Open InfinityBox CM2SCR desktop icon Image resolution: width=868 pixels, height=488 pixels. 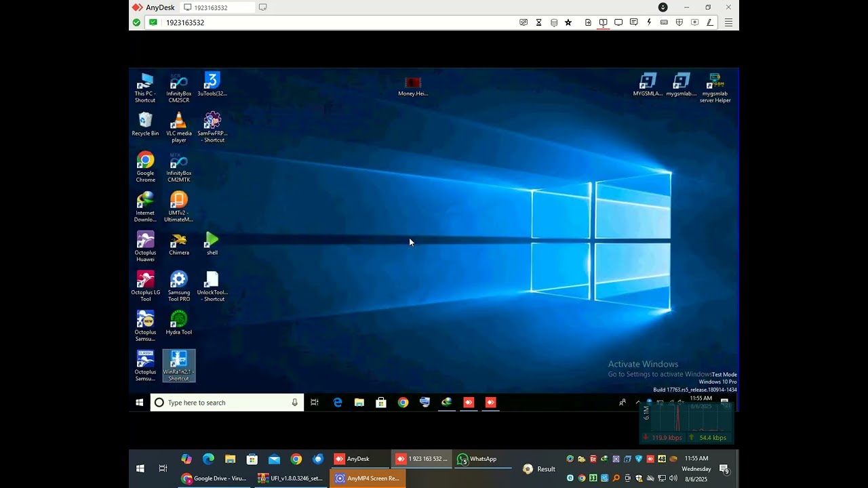(178, 88)
